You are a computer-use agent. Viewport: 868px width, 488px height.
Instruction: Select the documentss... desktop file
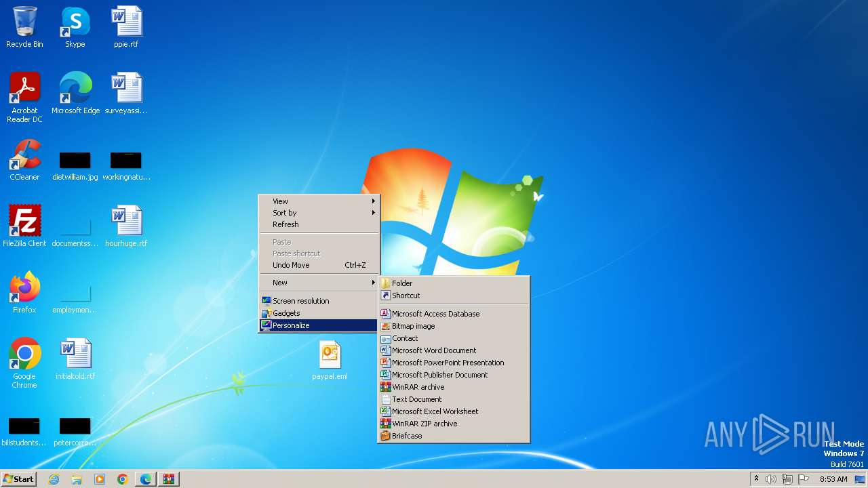[x=75, y=233]
